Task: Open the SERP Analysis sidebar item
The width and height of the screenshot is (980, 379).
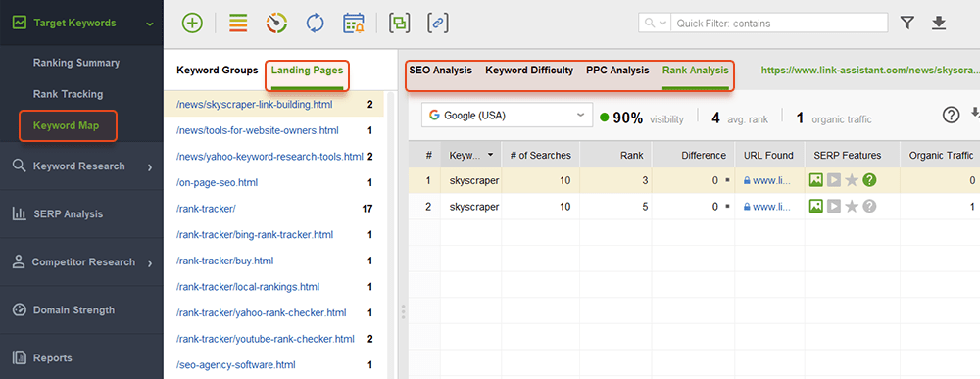Action: 81,214
